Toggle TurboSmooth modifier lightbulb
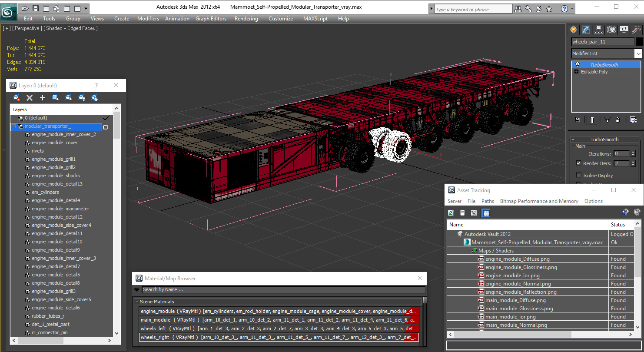Screen dimensions: 644x352 click(577, 65)
